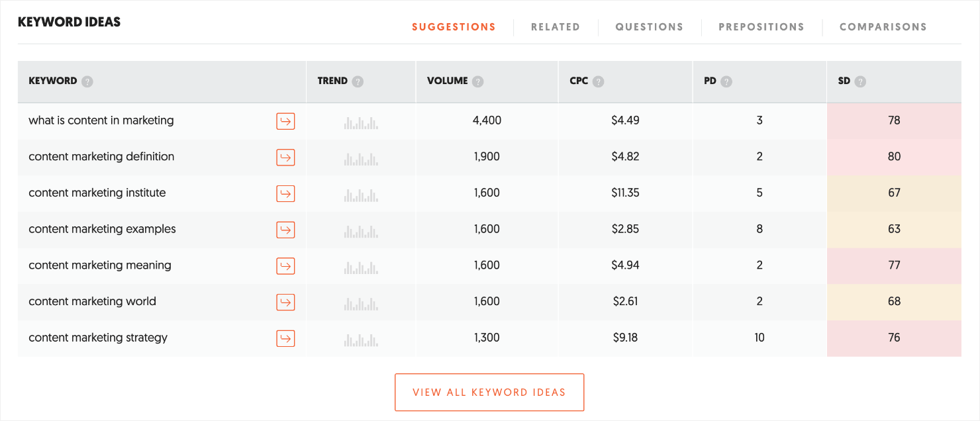Select the SUGGESTIONS tab
This screenshot has height=421, width=980.
(454, 26)
